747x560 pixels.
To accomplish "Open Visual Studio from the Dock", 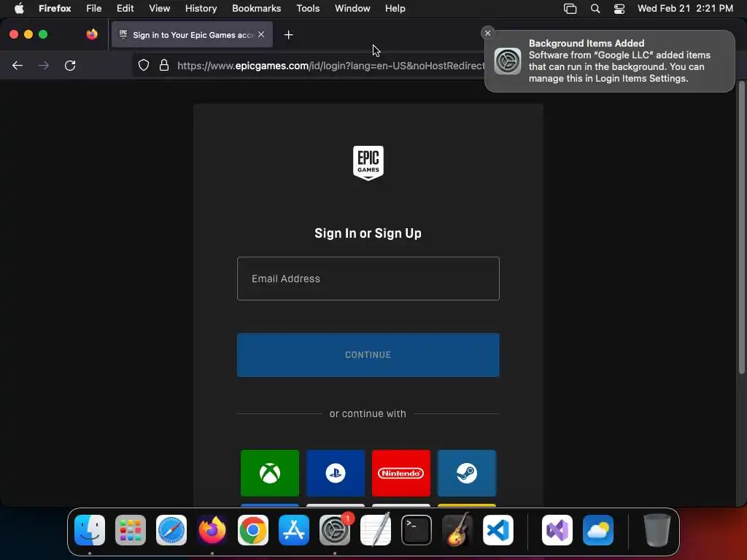I will click(x=557, y=530).
